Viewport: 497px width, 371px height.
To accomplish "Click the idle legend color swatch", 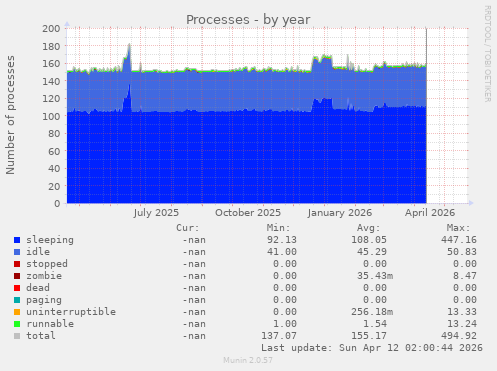I will pos(17,252).
